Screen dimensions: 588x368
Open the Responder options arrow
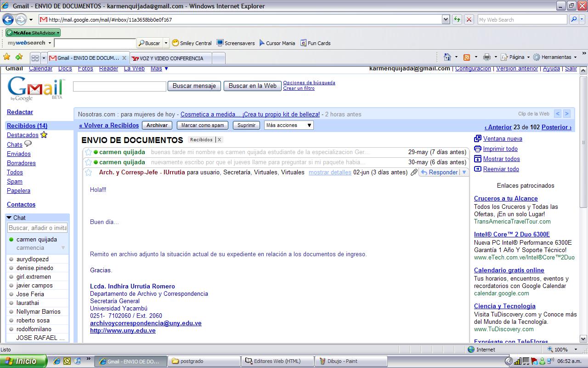point(464,172)
